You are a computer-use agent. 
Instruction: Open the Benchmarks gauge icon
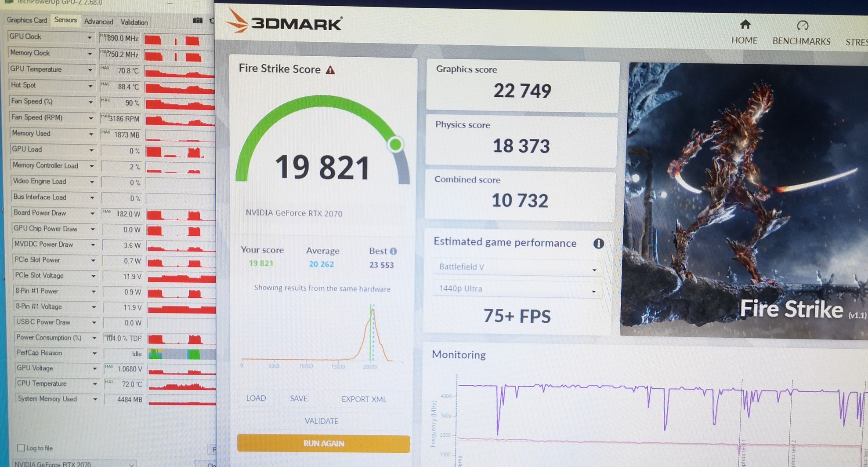point(803,26)
